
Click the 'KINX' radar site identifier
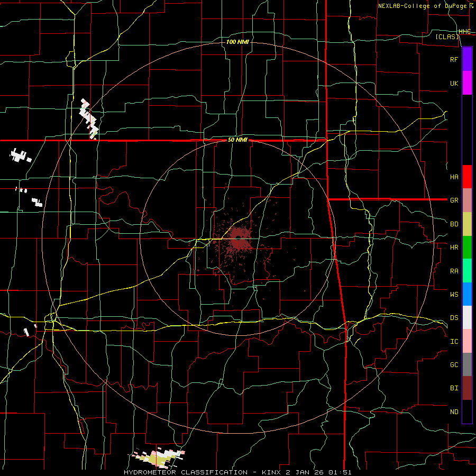pos(271,472)
